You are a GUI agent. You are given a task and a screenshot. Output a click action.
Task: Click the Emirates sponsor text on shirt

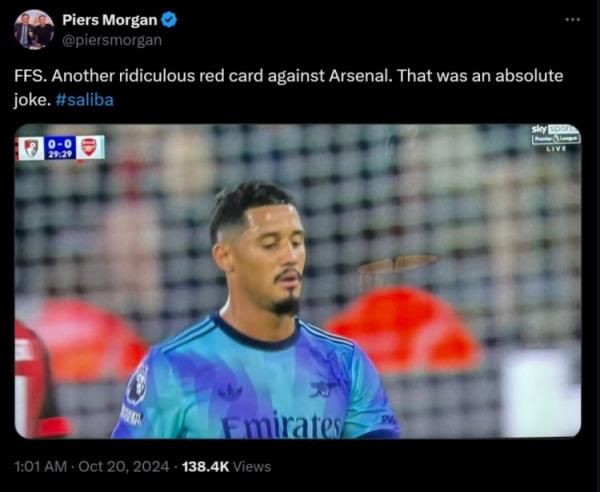[x=281, y=426]
